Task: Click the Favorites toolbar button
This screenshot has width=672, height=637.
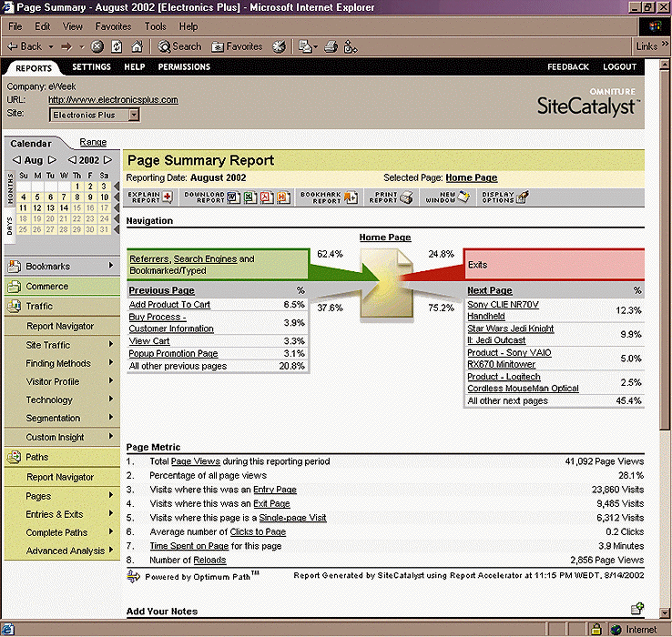Action: 237,46
